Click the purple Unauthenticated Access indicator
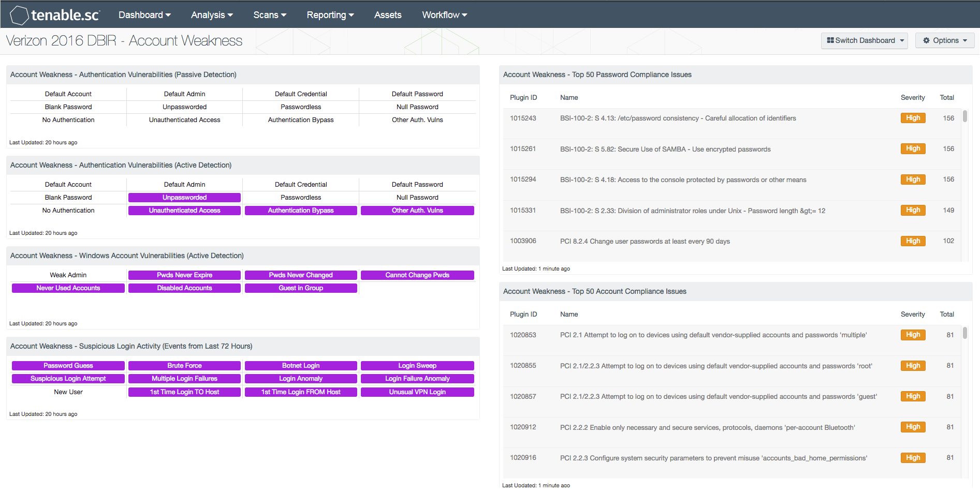 184,211
